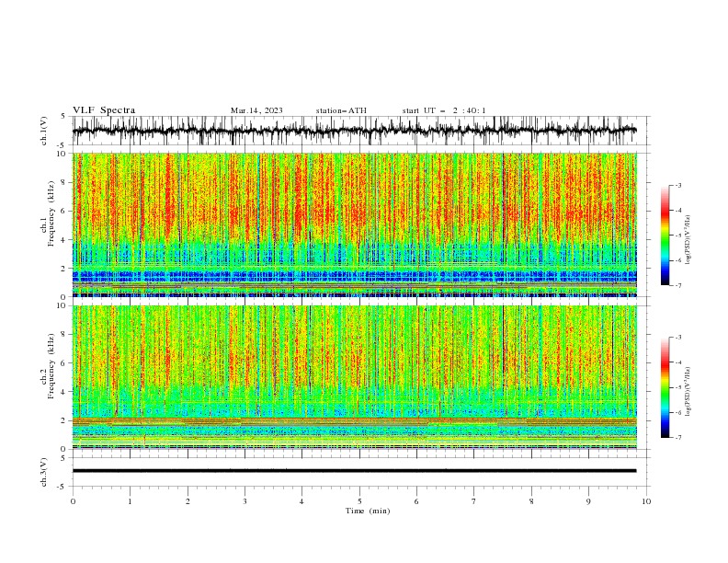This screenshot has width=728, height=563.
Task: Click the 'Time (min)' axis label
Action: point(368,511)
